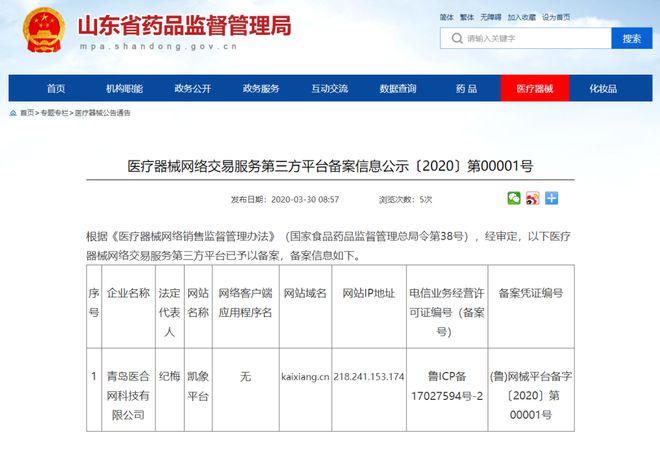Switch to 简体 version link

click(x=447, y=17)
